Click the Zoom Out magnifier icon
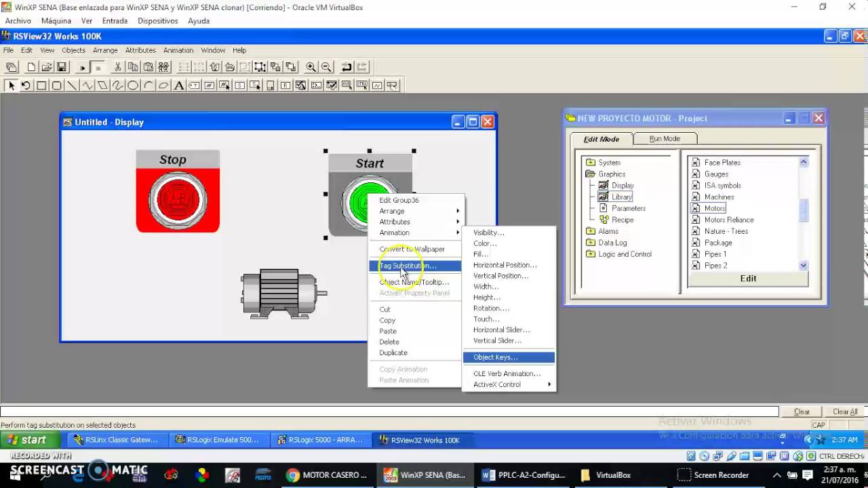Screen dimensions: 868x488 (x=326, y=67)
